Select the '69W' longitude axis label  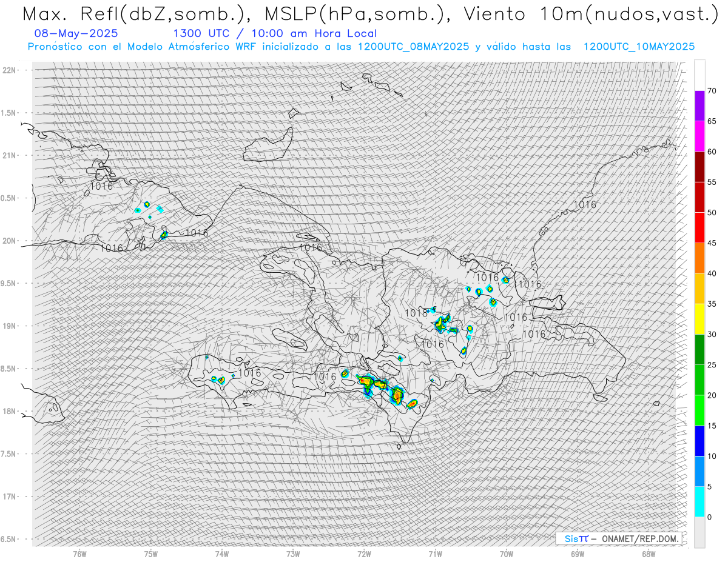[578, 554]
